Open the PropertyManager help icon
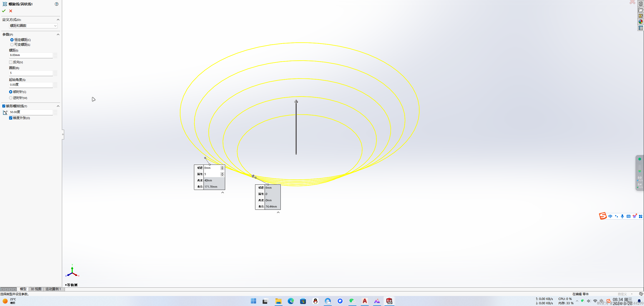Viewport: 644px width, 306px height. pos(57,4)
